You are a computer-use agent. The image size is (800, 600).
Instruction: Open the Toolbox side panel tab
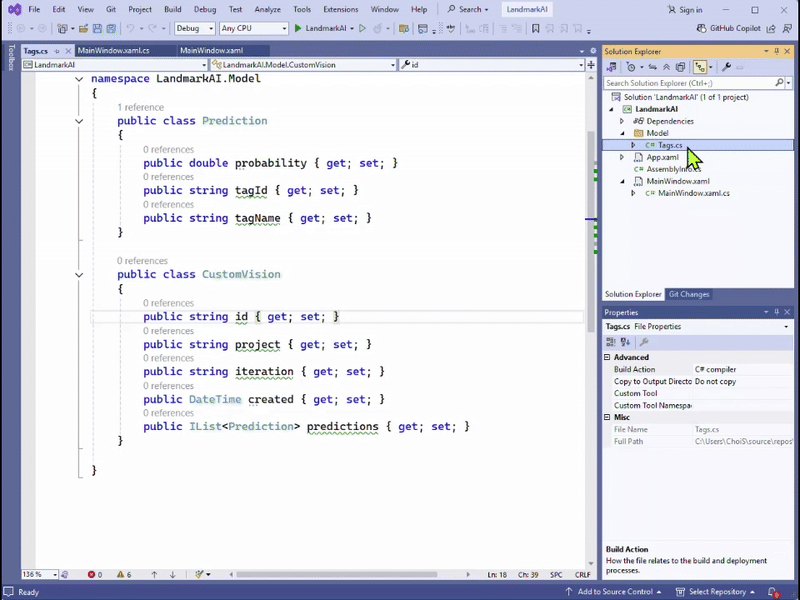coord(11,58)
